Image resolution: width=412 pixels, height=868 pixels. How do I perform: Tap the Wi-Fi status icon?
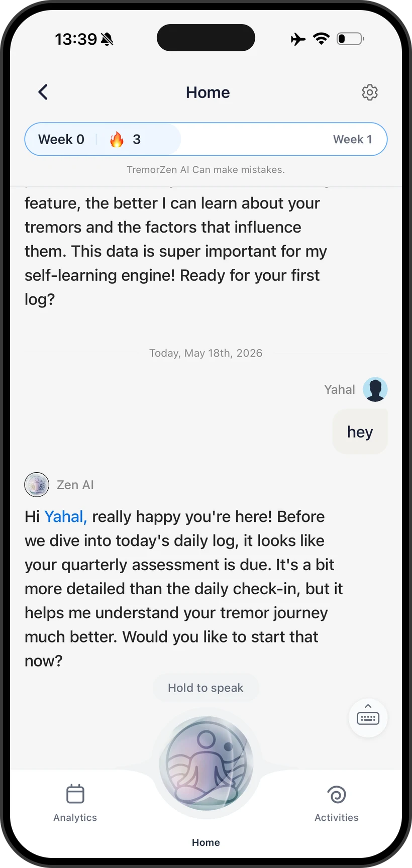click(x=321, y=39)
